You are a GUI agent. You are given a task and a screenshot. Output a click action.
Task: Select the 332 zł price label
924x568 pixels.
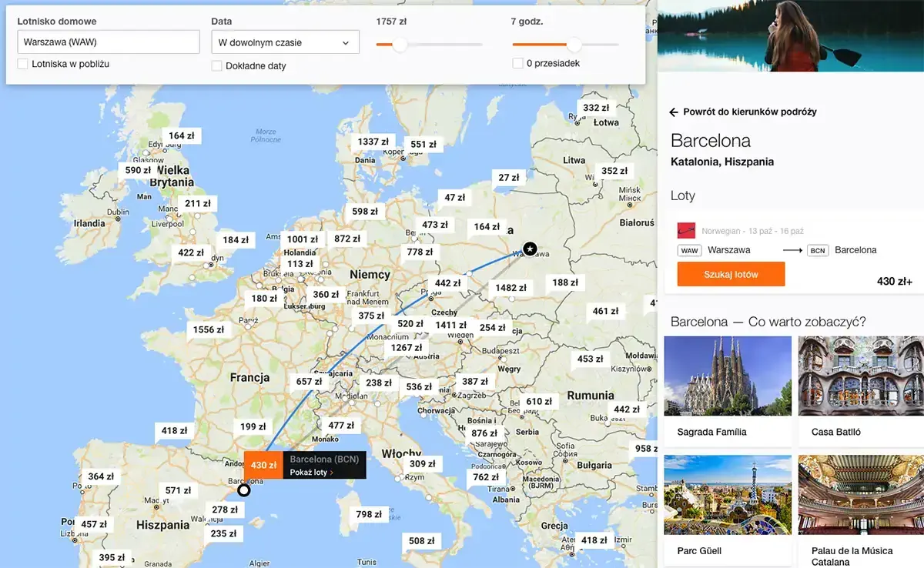596,109
